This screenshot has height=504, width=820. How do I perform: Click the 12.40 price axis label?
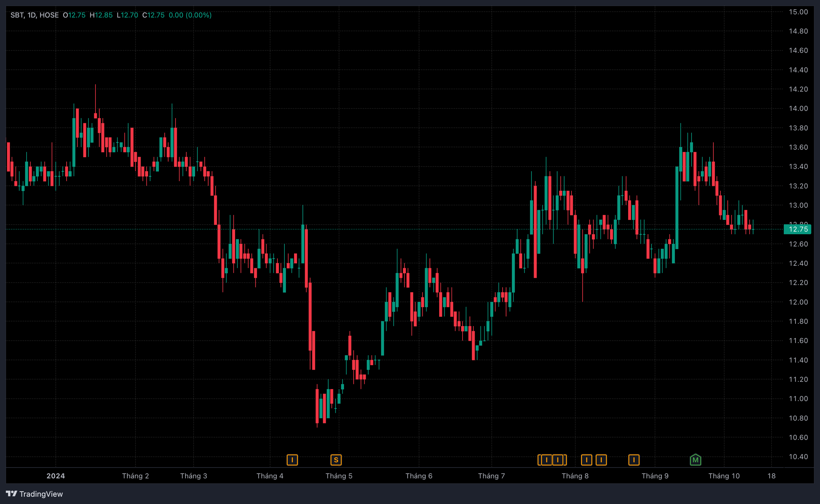click(x=798, y=263)
